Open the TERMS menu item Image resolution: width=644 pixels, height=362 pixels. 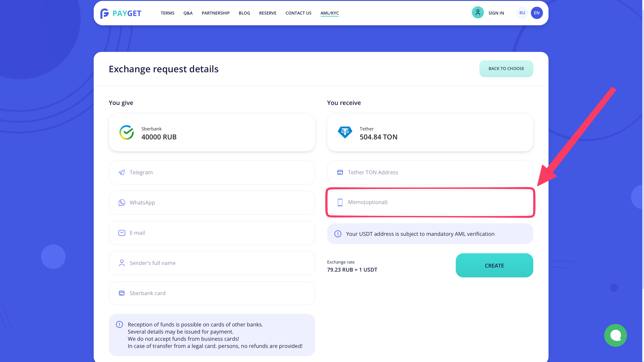[x=167, y=13]
